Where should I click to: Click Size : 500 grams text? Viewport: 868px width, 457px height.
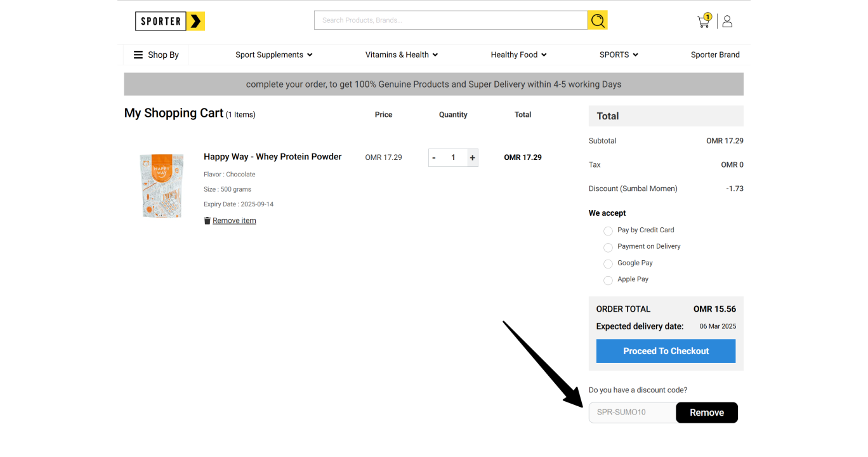228,189
